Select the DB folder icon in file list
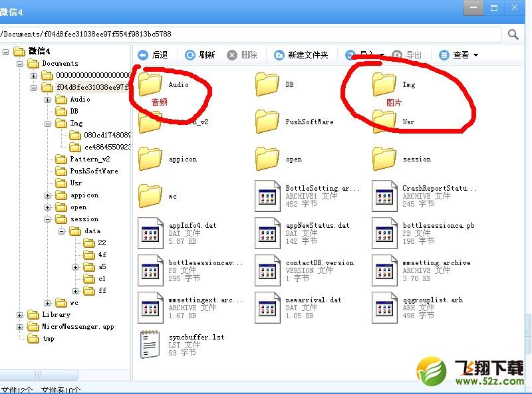 click(267, 84)
